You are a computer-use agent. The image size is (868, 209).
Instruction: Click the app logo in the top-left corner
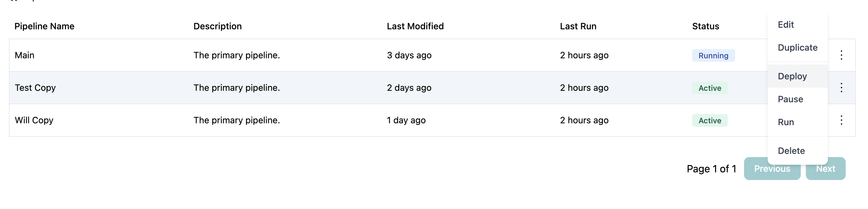click(x=14, y=2)
